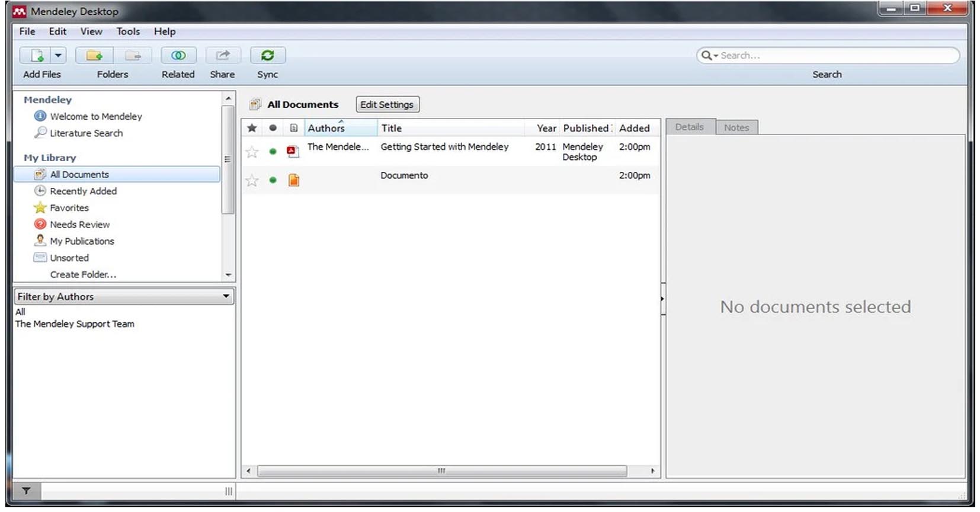Screen dimensions: 980x512
Task: Click the filter funnel icon at bottom left
Action: tap(27, 491)
